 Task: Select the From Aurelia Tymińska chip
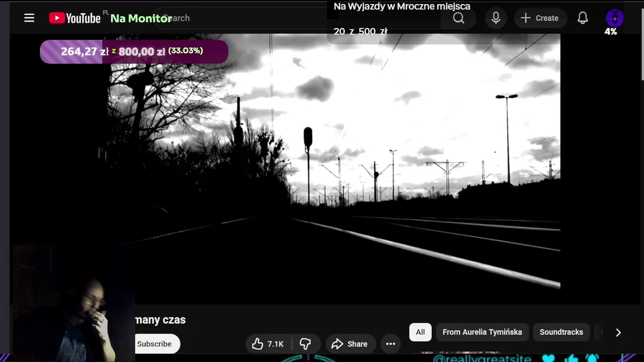[x=482, y=332]
